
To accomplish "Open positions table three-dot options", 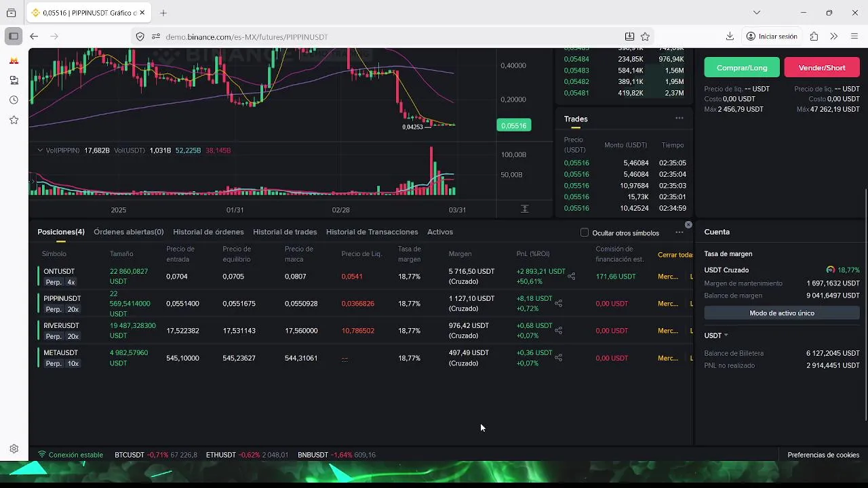I will click(x=679, y=232).
